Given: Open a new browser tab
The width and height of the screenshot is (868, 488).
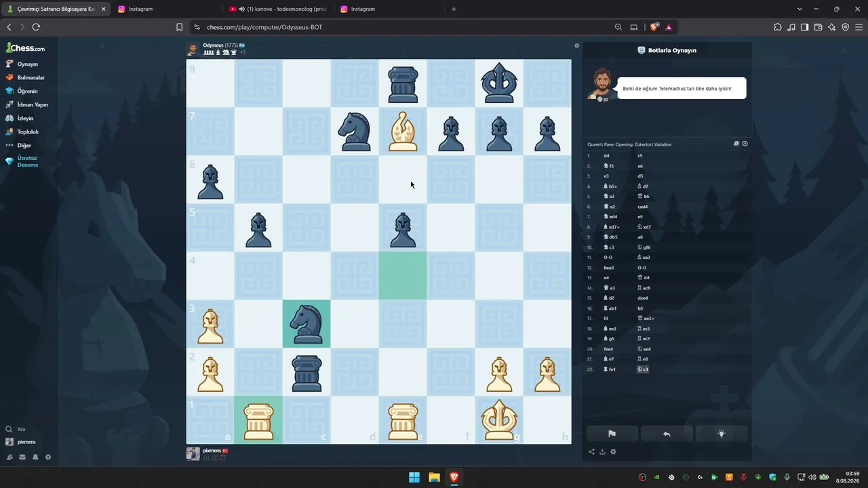Looking at the screenshot, I should pos(454,9).
